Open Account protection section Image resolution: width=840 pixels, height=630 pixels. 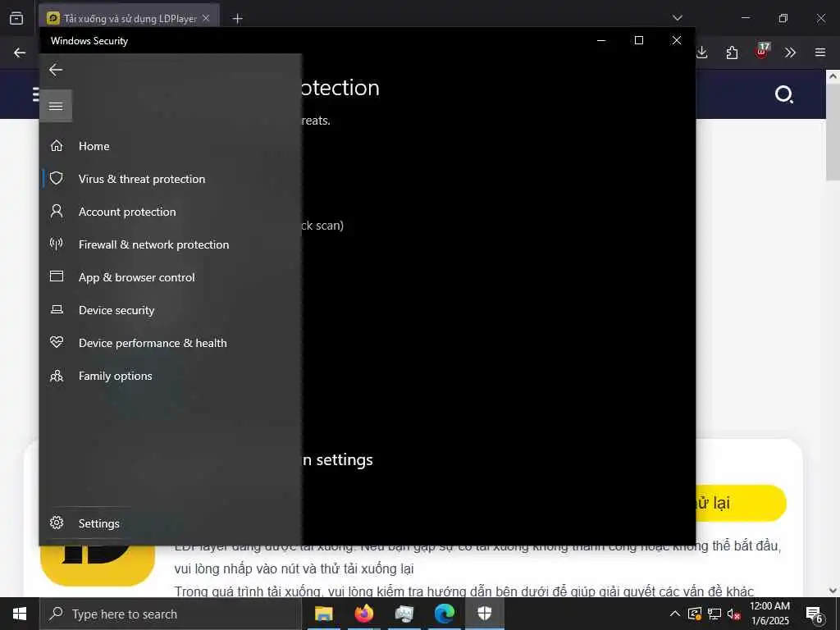(x=171, y=212)
